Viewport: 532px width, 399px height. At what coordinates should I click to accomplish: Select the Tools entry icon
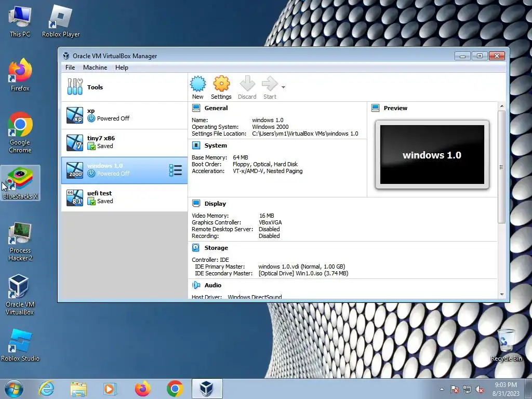coord(75,87)
